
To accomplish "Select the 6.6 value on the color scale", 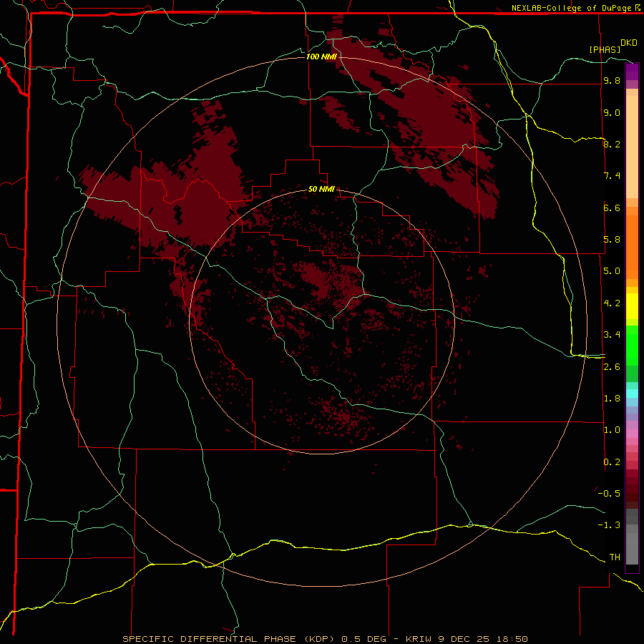I will point(612,208).
